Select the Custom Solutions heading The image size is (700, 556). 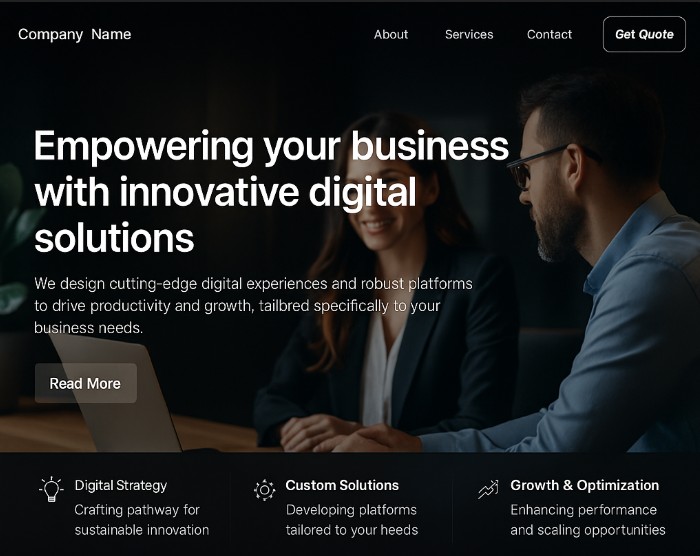click(342, 485)
